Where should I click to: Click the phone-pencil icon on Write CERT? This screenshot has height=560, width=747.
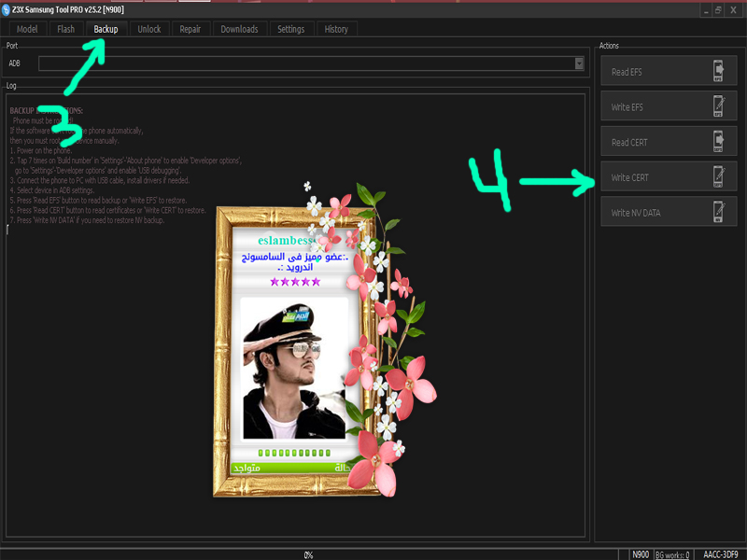pyautogui.click(x=718, y=176)
